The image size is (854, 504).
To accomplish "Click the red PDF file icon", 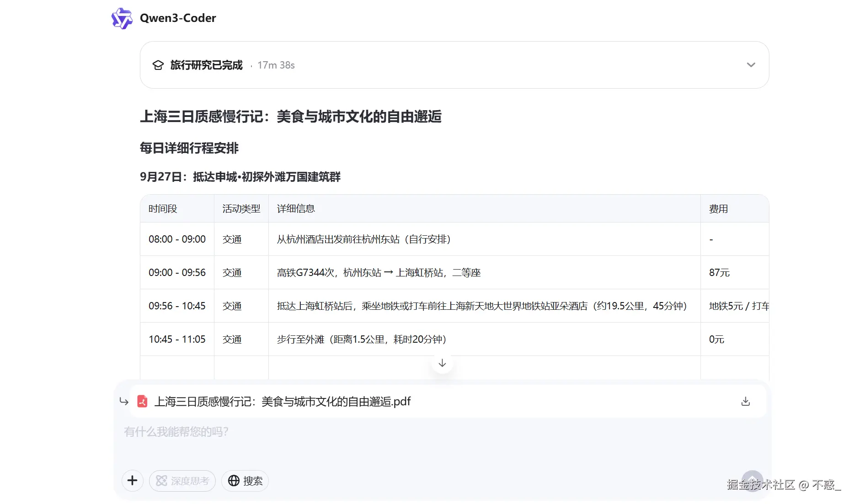I will (x=142, y=401).
